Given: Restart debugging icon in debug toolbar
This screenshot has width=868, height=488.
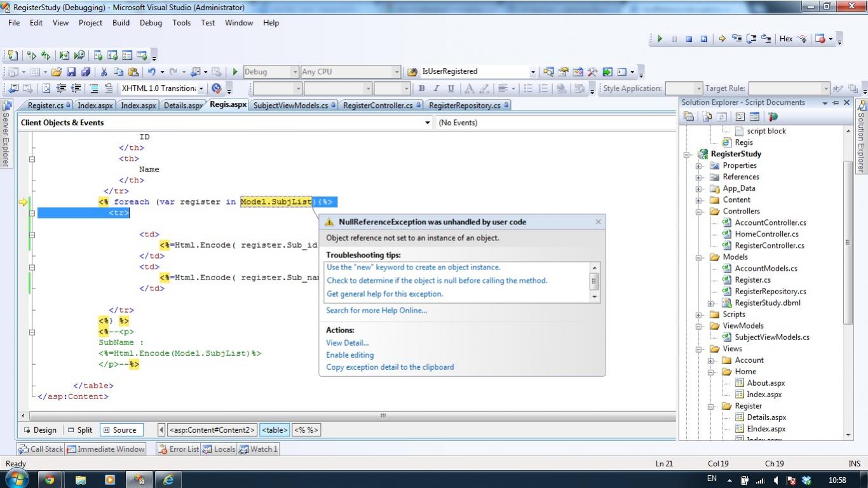Looking at the screenshot, I should tap(704, 39).
